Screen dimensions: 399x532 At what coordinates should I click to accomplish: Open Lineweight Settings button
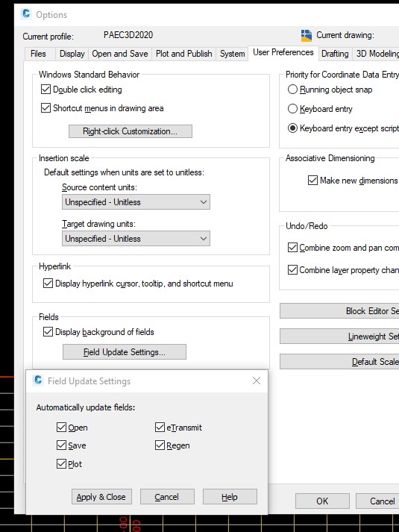click(x=339, y=337)
